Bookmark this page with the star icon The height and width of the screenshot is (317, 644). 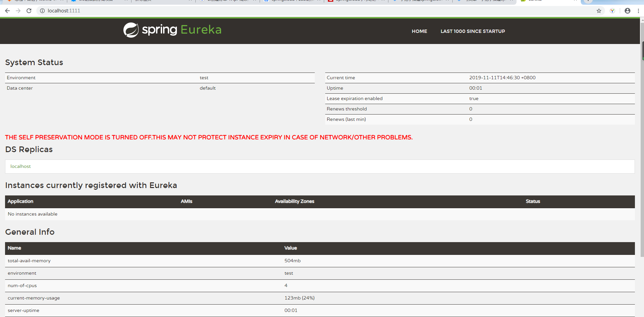(599, 11)
